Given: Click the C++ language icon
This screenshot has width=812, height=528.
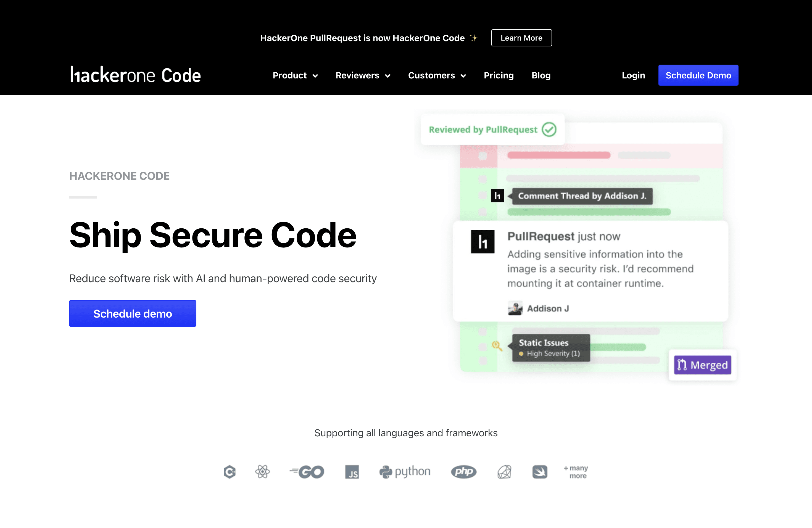Looking at the screenshot, I should [x=230, y=472].
